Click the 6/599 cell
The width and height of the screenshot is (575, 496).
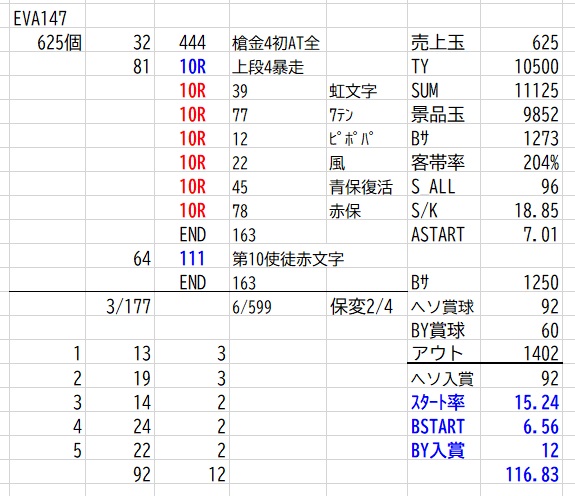point(252,307)
